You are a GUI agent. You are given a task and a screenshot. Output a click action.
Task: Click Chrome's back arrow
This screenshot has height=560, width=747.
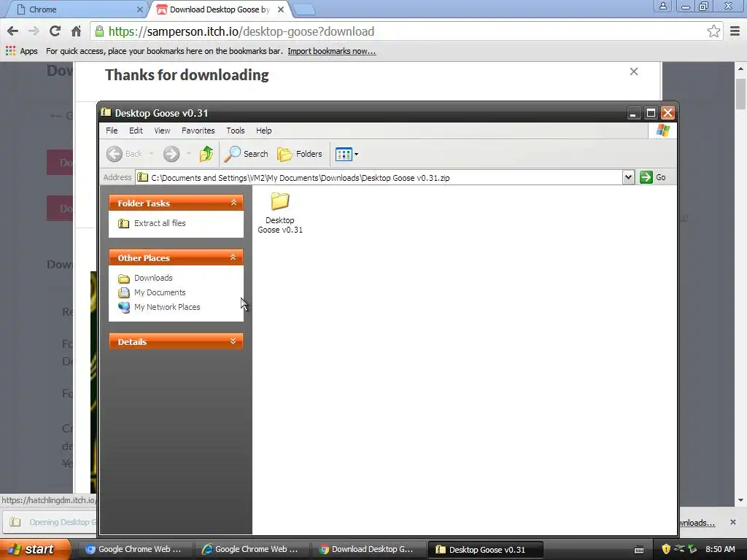coord(13,31)
